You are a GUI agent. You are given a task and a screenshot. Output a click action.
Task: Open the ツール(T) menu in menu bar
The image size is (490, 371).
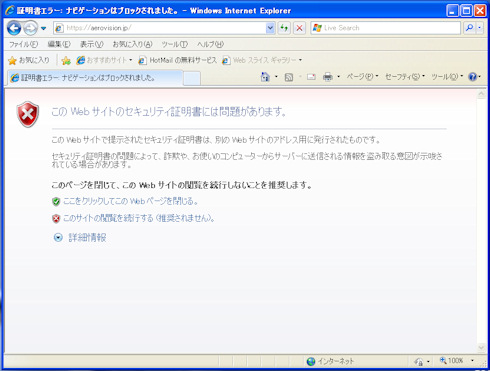click(x=174, y=44)
